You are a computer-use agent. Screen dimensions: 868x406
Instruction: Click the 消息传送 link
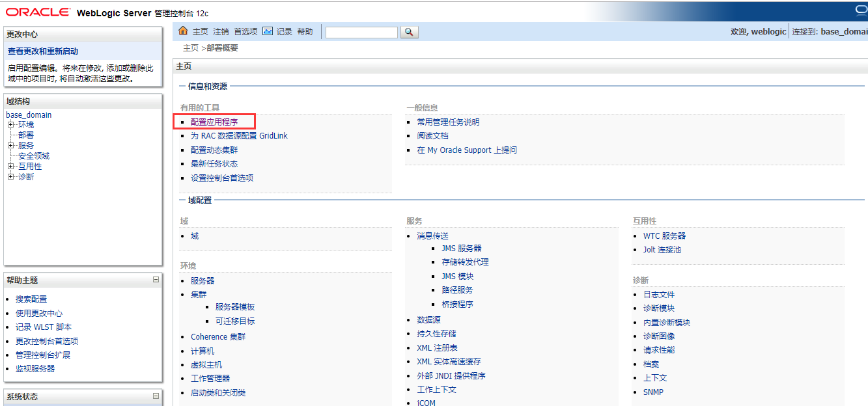point(433,236)
